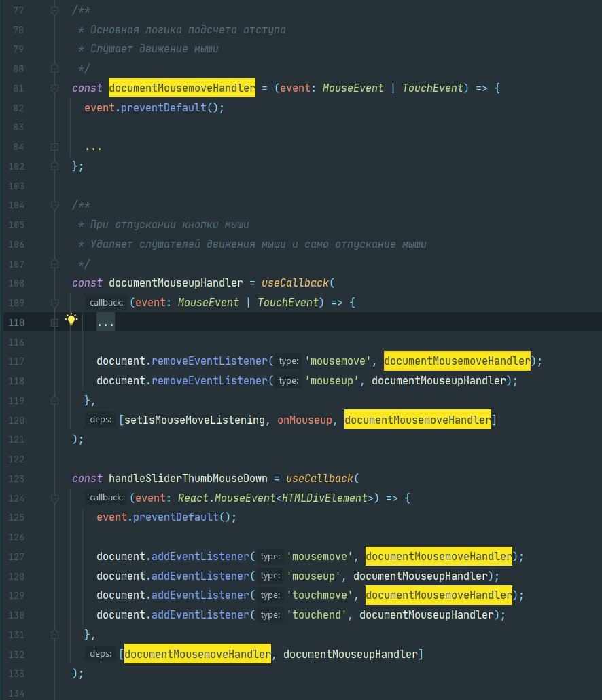
Task: Click documentMouseupHandler declaration on line 108
Action: [176, 283]
